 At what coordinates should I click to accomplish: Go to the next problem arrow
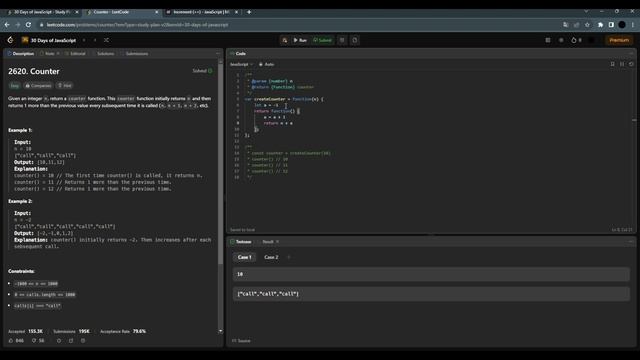click(95, 40)
